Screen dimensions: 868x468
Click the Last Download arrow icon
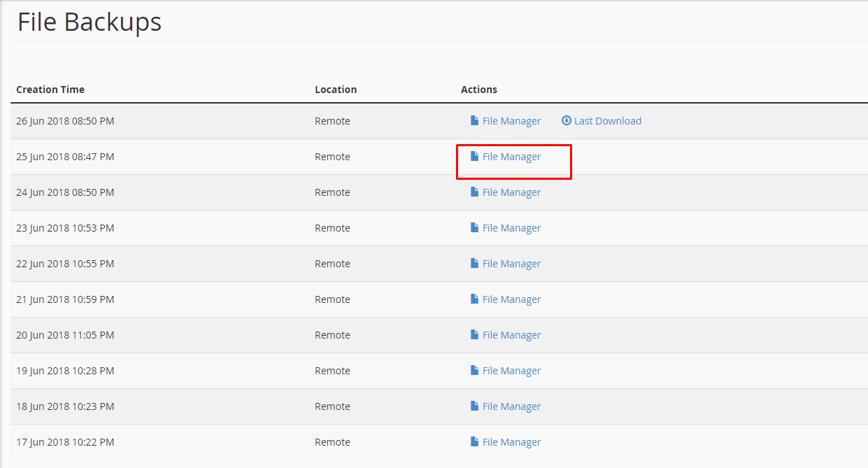coord(567,121)
